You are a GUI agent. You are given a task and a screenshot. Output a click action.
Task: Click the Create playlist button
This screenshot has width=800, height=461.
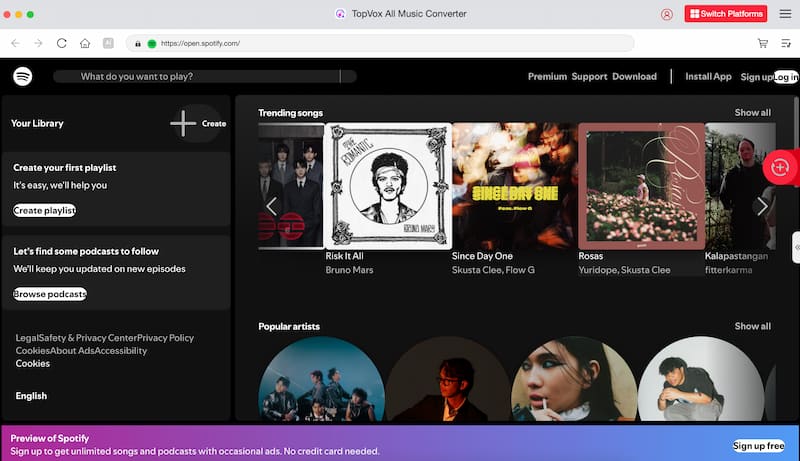(44, 210)
